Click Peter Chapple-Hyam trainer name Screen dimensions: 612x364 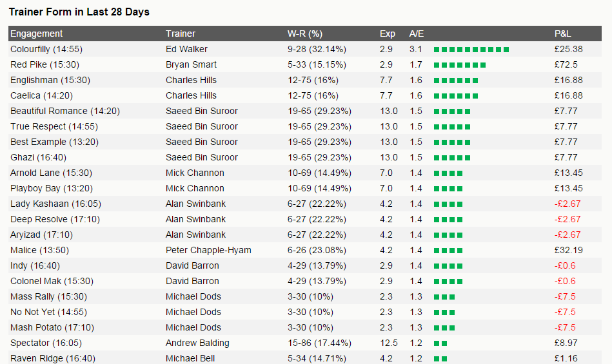(208, 250)
